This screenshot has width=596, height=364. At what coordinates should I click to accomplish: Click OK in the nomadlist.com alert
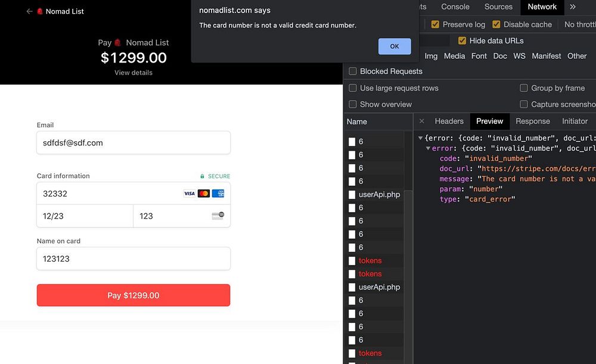pyautogui.click(x=395, y=46)
